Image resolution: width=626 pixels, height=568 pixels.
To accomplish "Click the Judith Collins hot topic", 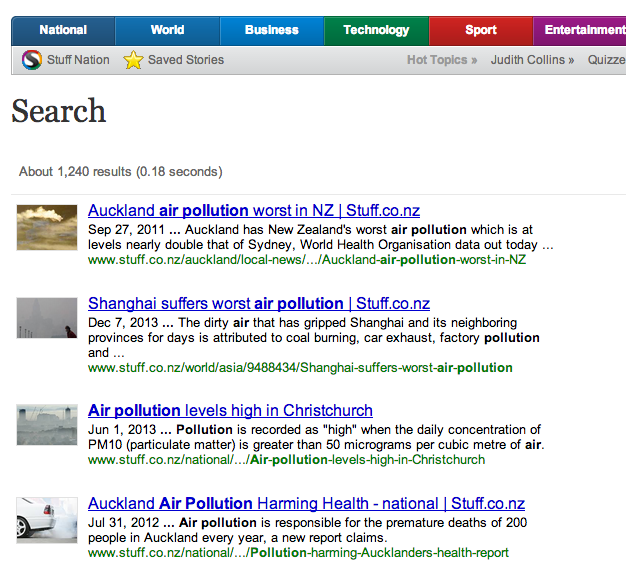I will tap(531, 60).
